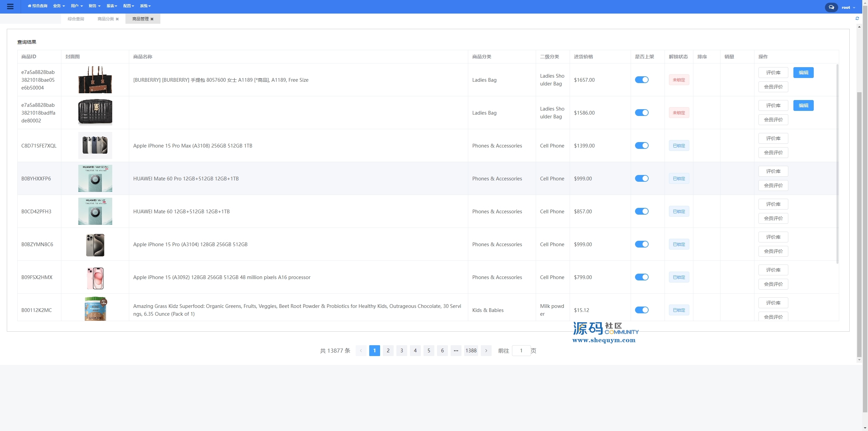Open 评价库 for BURBERRY $1657.00 item
868x431 pixels.
[773, 73]
